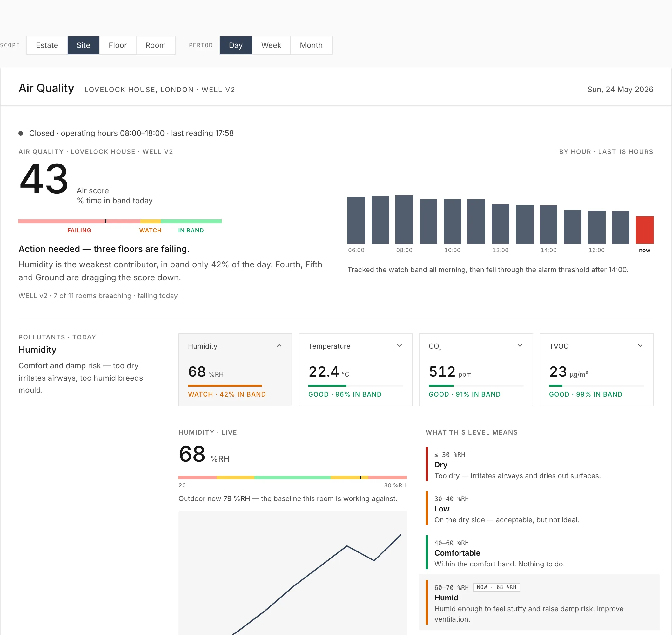The width and height of the screenshot is (672, 635).
Task: Open the Temperature 22.4 °C card
Action: [x=355, y=370]
